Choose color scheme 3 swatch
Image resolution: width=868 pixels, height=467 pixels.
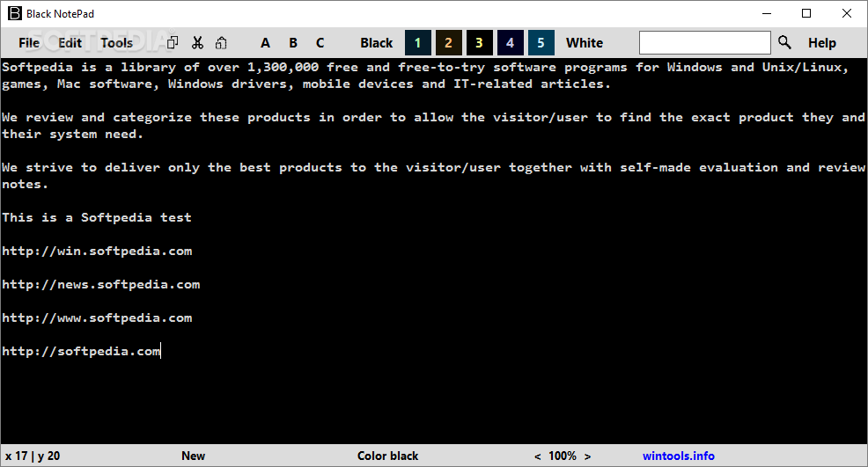(x=480, y=42)
